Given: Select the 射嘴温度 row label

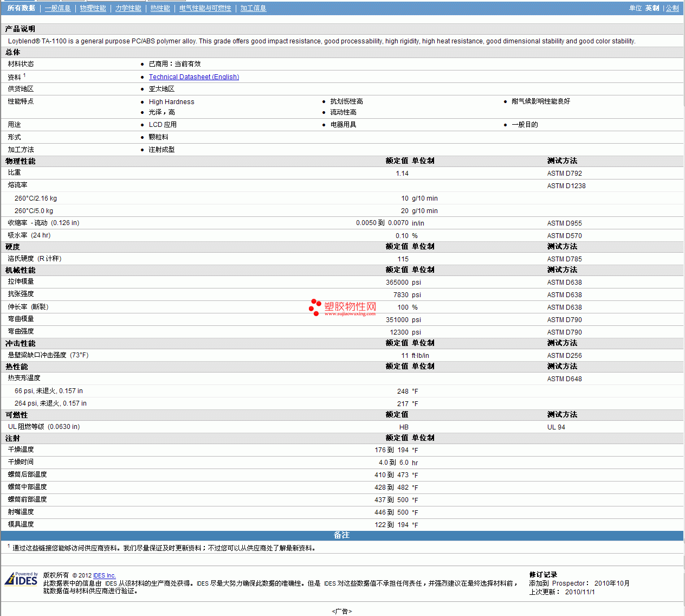Looking at the screenshot, I should (x=21, y=512).
